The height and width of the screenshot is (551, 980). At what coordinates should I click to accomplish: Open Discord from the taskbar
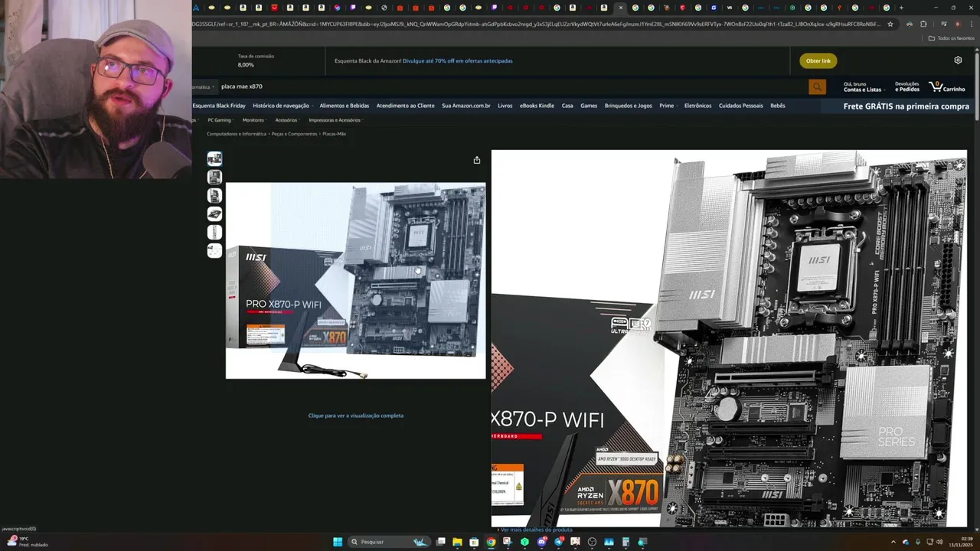coord(541,542)
